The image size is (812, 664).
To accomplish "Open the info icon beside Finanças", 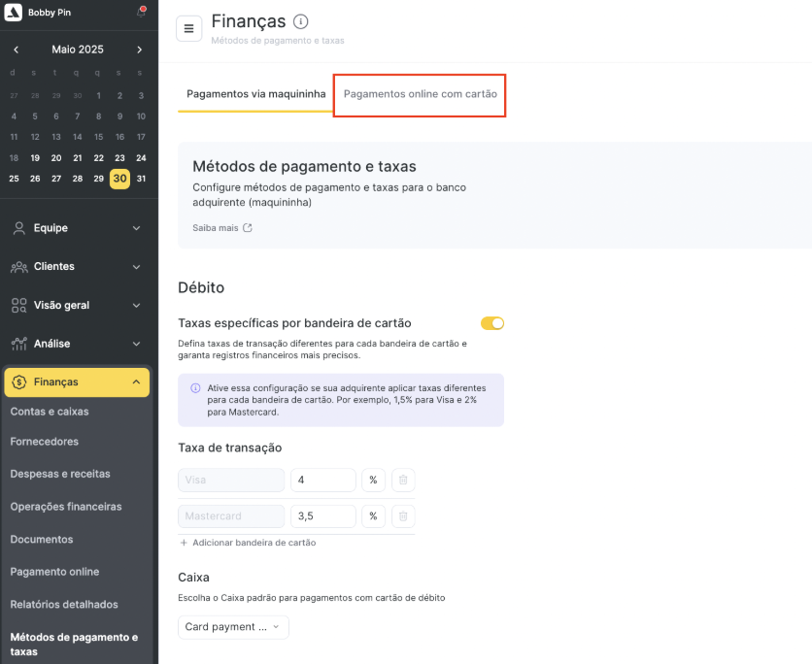I will (x=300, y=21).
